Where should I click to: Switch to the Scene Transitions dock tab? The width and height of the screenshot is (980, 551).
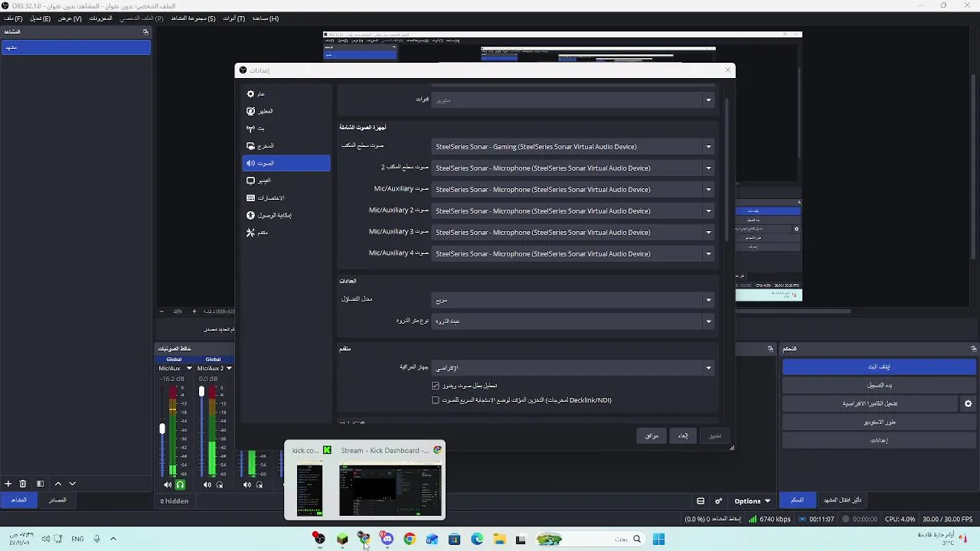842,500
